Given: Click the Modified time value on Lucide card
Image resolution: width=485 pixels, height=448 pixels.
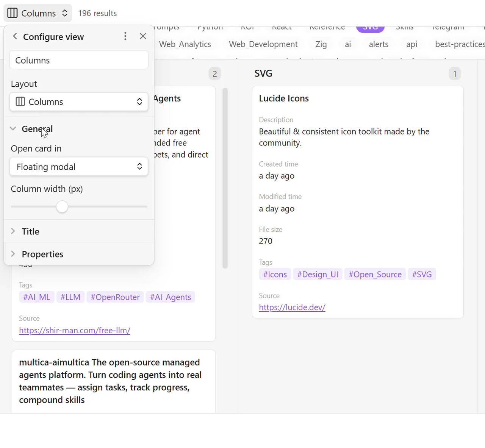Looking at the screenshot, I should pyautogui.click(x=277, y=209).
